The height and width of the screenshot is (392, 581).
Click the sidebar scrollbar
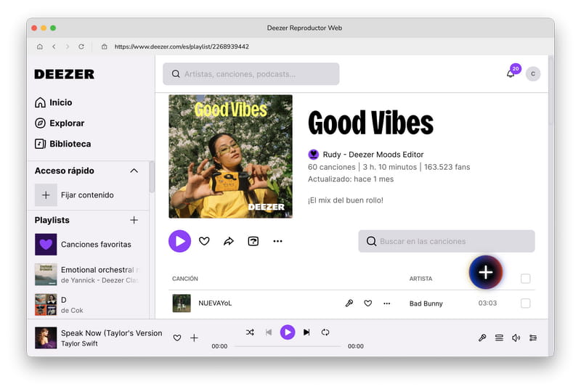pyautogui.click(x=152, y=177)
